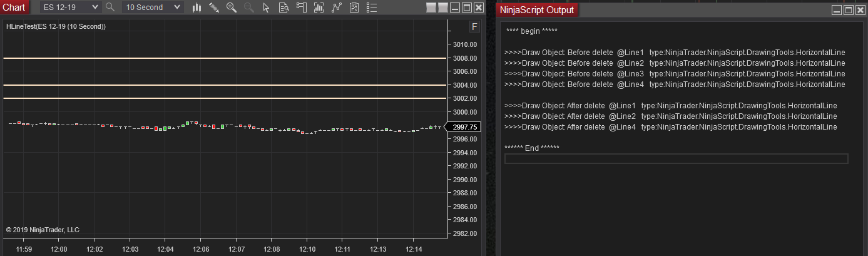Select the horizontal line at 3008.00
The image size is (868, 256).
click(x=225, y=58)
